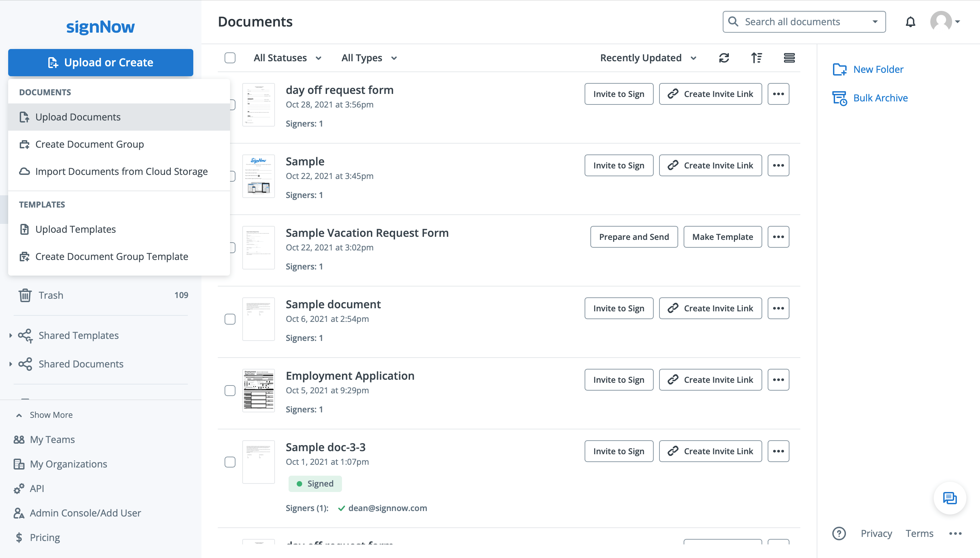Image resolution: width=980 pixels, height=558 pixels.
Task: Click the refresh documents icon
Action: point(723,58)
